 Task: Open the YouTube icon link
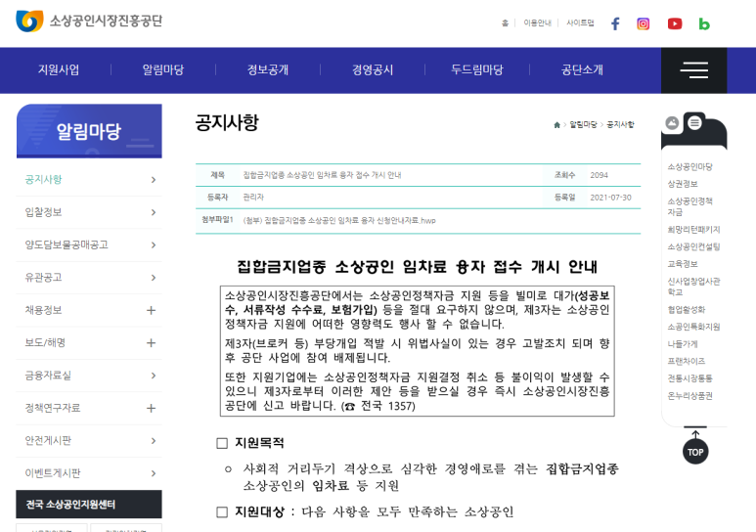point(675,23)
